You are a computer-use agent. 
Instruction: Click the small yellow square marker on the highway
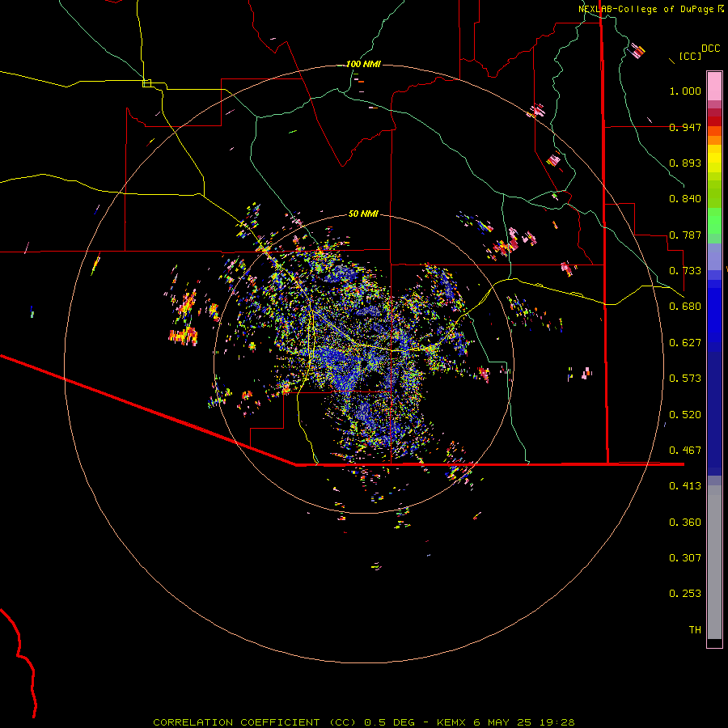coord(146,83)
